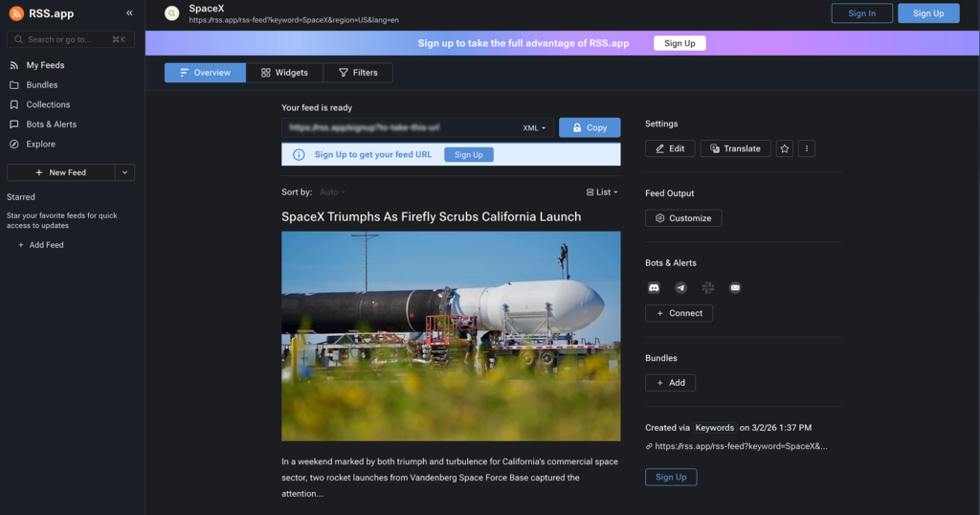
Task: Click the Slack bot icon
Action: point(708,287)
